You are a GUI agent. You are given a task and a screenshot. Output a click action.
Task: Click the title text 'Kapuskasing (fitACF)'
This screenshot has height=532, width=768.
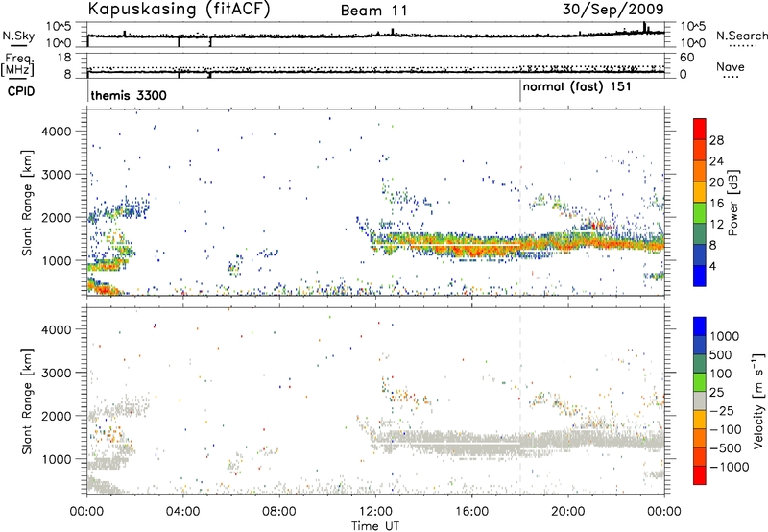(179, 9)
